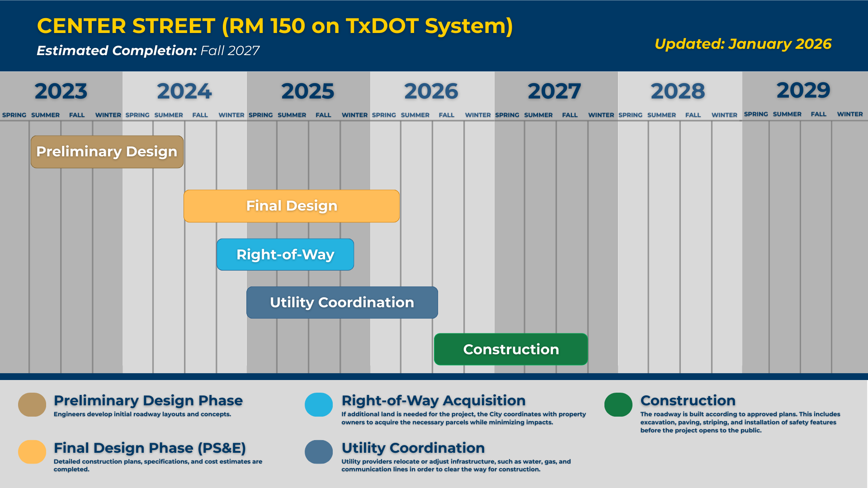Click the Updated: January 2026 label
This screenshot has width=868, height=488.
pos(743,44)
